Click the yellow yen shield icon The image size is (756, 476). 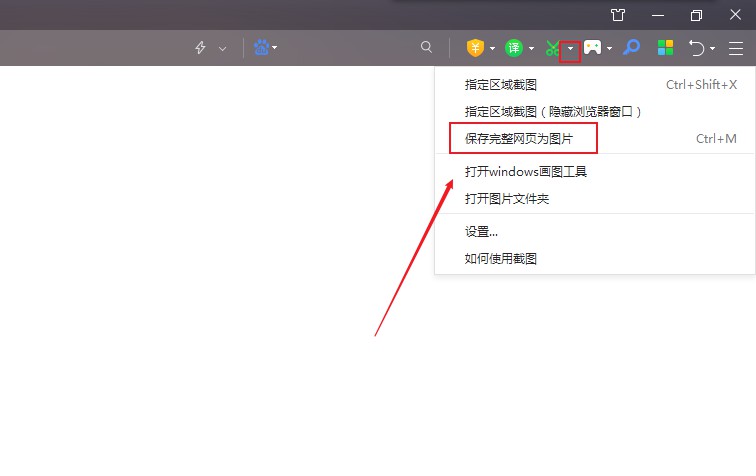coord(475,48)
